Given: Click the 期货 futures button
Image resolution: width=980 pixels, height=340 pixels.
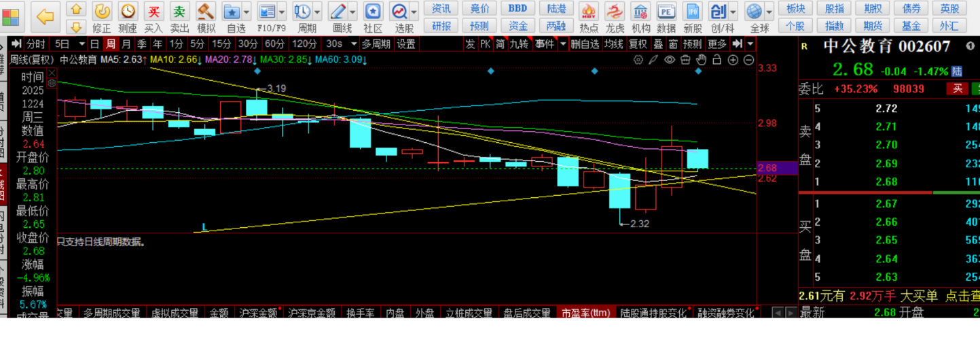Looking at the screenshot, I should [x=873, y=27].
